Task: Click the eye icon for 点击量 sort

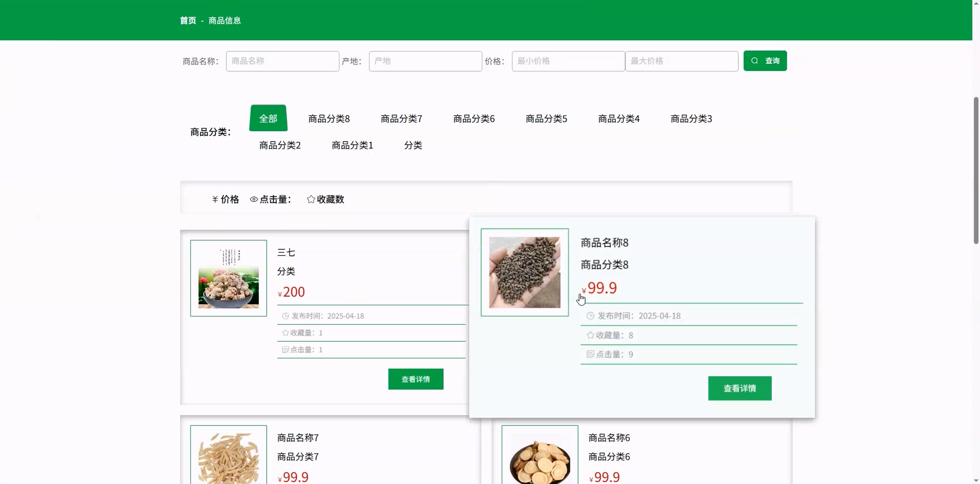Action: click(254, 199)
